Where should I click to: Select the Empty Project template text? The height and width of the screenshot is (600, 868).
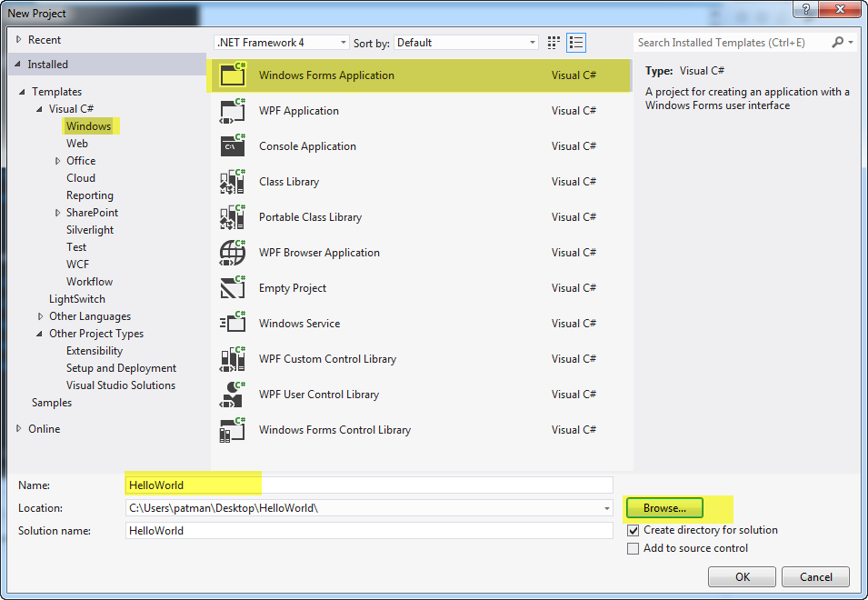tap(293, 288)
